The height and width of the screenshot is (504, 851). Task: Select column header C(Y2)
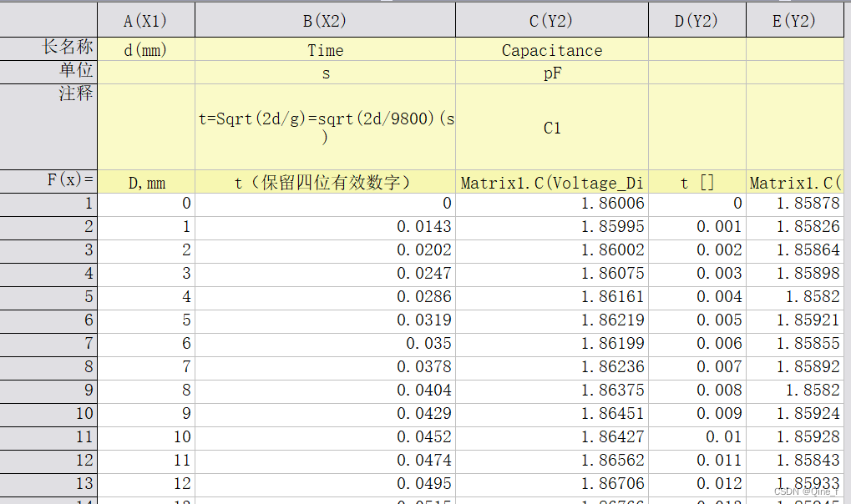552,21
